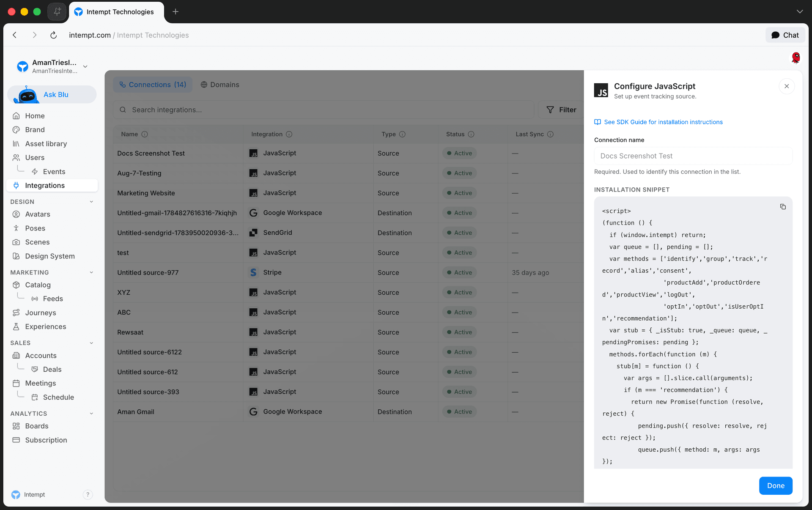
Task: Click the Status column info icon
Action: pos(471,134)
